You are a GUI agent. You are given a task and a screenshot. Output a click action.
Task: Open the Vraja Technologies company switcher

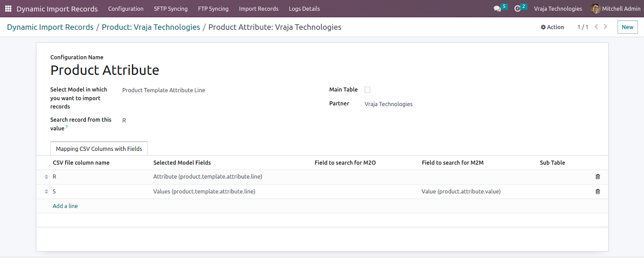(x=558, y=8)
